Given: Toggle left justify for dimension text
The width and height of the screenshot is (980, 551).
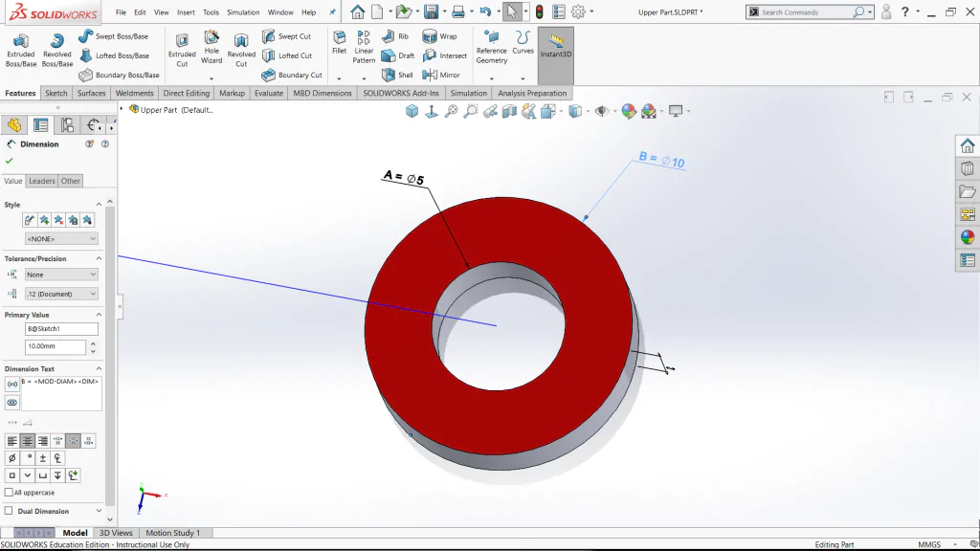Looking at the screenshot, I should click(x=11, y=441).
